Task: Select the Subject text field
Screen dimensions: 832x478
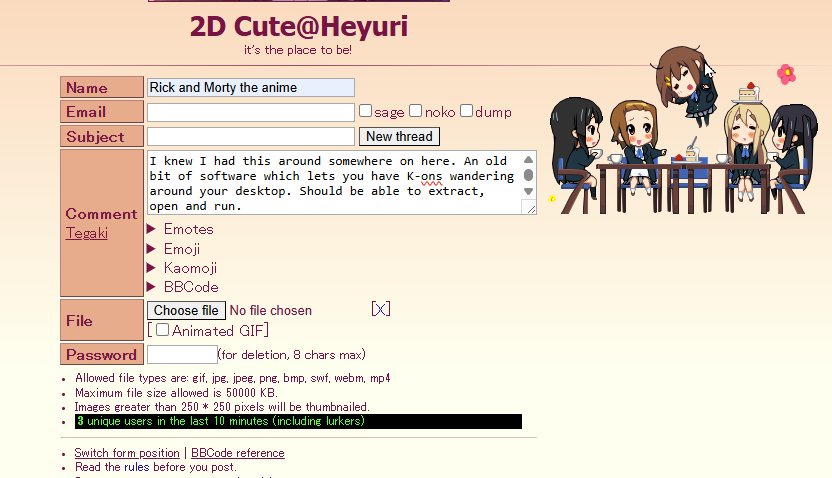Action: click(x=250, y=136)
